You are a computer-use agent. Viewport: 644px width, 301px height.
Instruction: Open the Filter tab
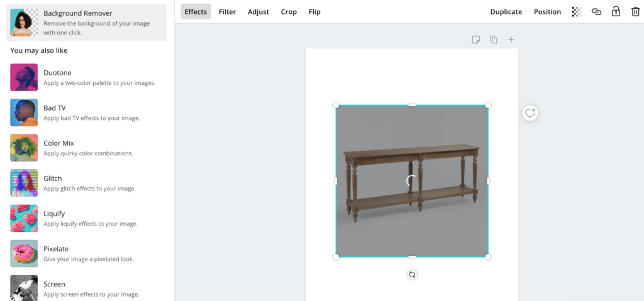[227, 12]
